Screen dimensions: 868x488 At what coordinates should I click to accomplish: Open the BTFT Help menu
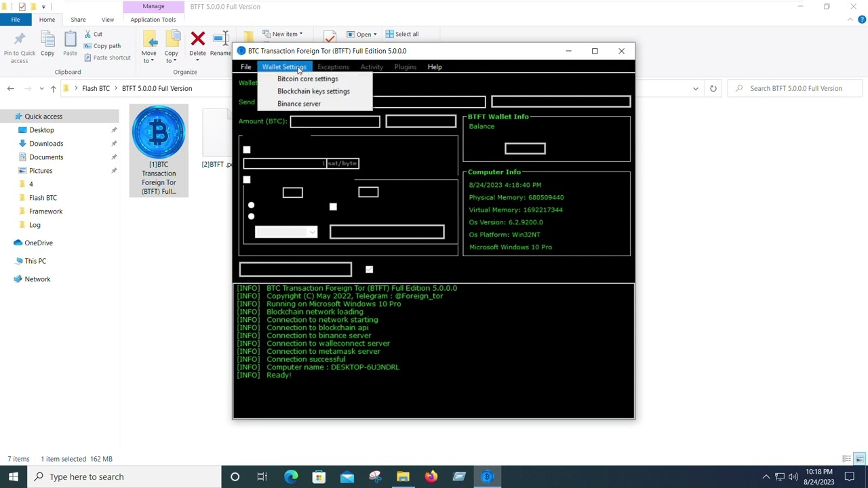(x=435, y=67)
